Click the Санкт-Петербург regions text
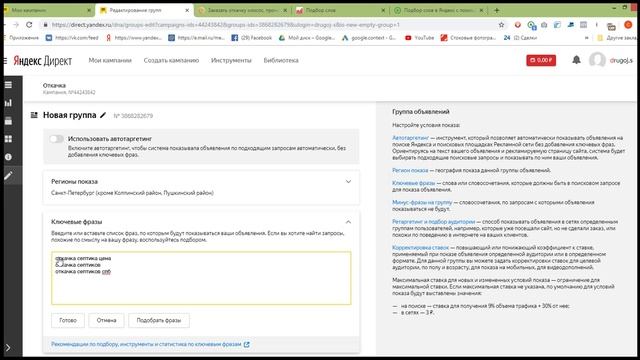 coord(132,193)
